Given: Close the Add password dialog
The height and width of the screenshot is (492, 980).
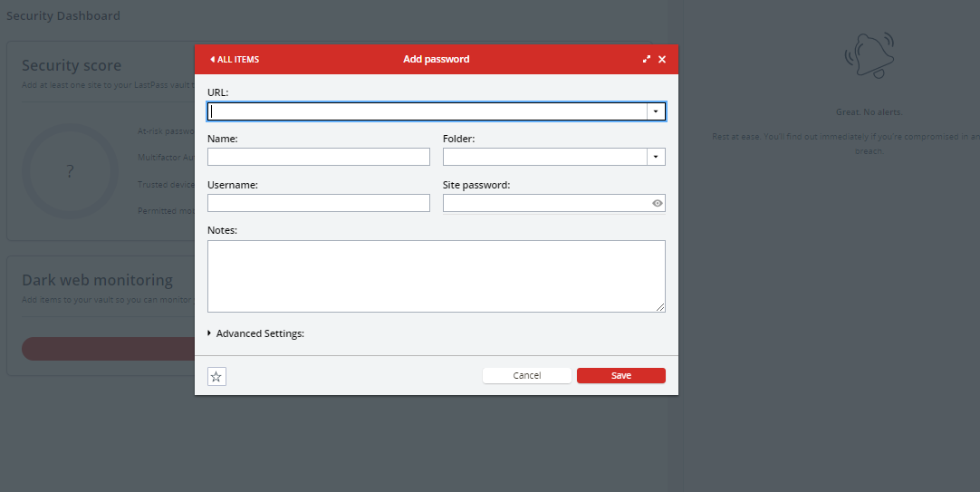Looking at the screenshot, I should [662, 60].
